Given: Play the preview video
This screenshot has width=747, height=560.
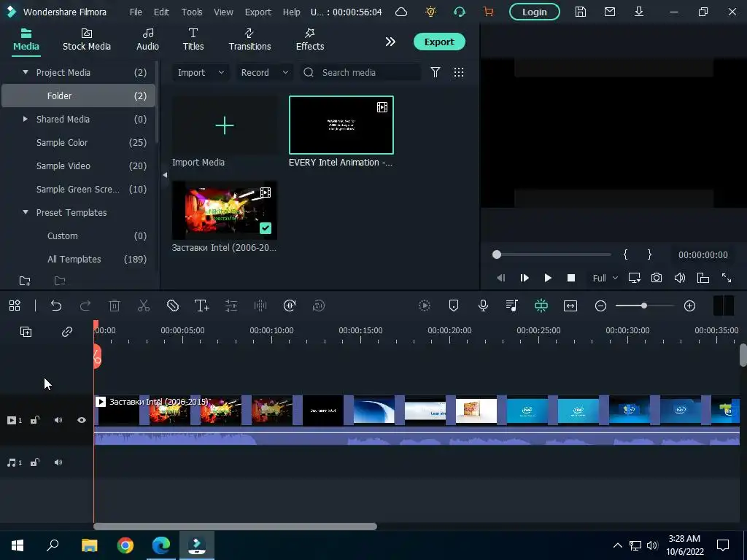Looking at the screenshot, I should pos(547,278).
